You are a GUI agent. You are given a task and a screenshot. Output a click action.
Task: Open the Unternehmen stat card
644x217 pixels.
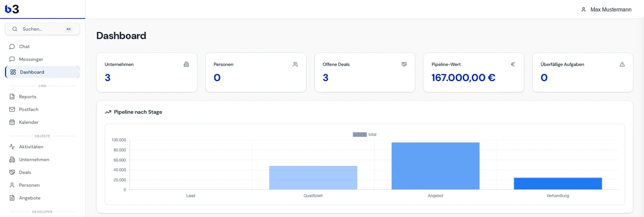pyautogui.click(x=147, y=72)
